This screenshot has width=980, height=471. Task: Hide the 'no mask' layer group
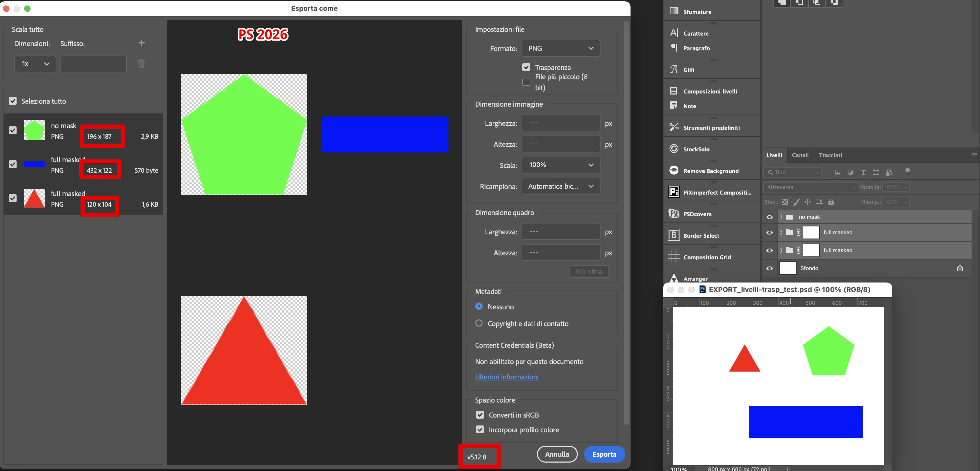770,217
